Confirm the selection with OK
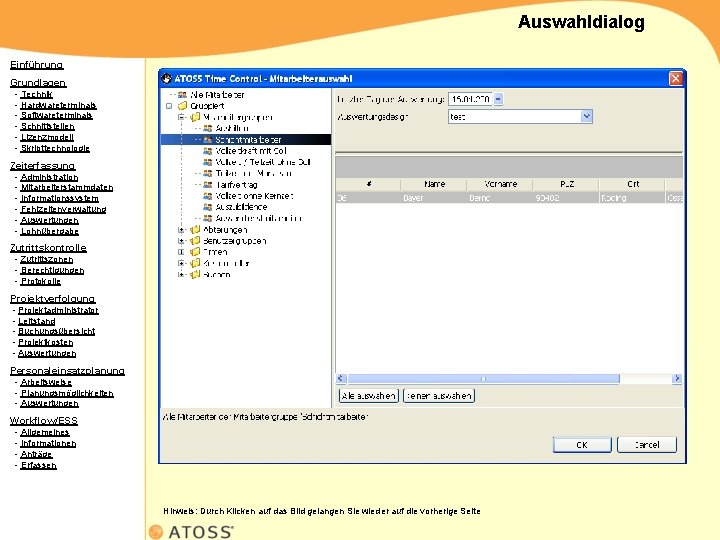This screenshot has width=720, height=540. (x=582, y=444)
